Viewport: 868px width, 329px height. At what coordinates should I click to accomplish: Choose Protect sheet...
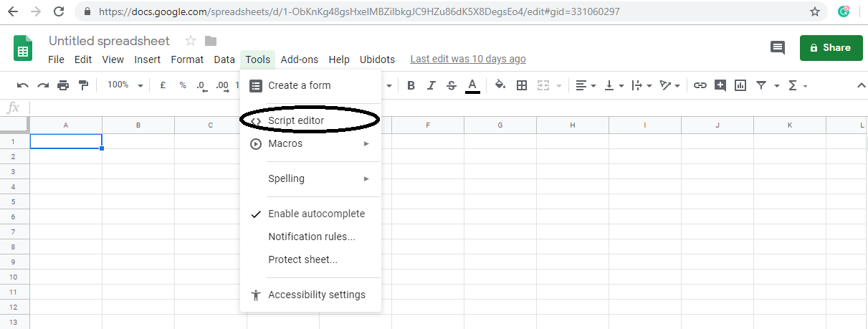[x=310, y=259]
